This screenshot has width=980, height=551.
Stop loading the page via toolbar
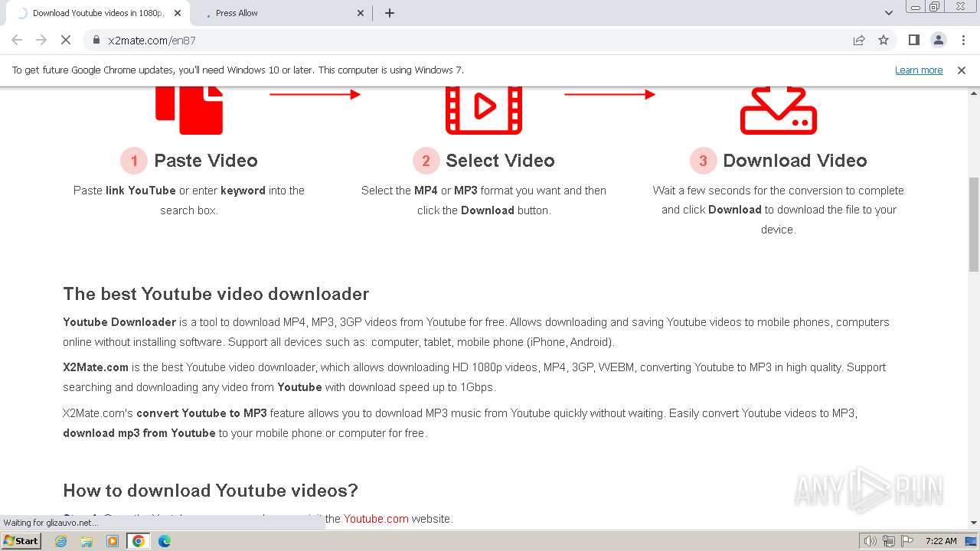(x=66, y=40)
